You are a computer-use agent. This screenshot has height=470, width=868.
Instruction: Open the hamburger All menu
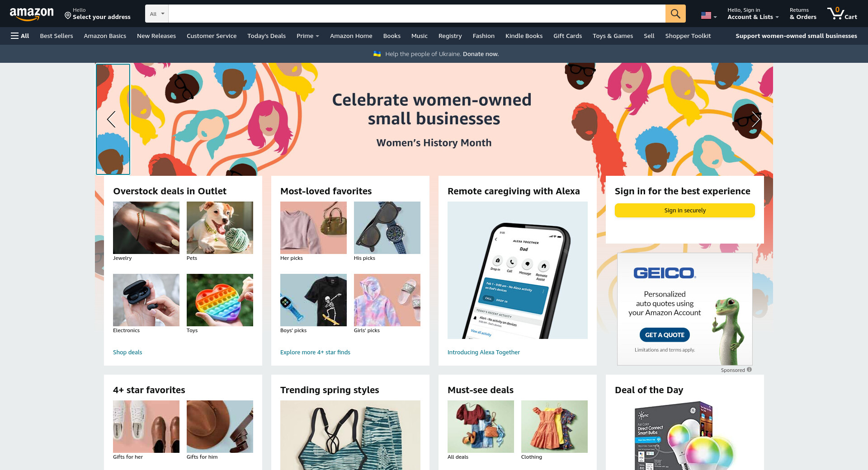click(20, 36)
